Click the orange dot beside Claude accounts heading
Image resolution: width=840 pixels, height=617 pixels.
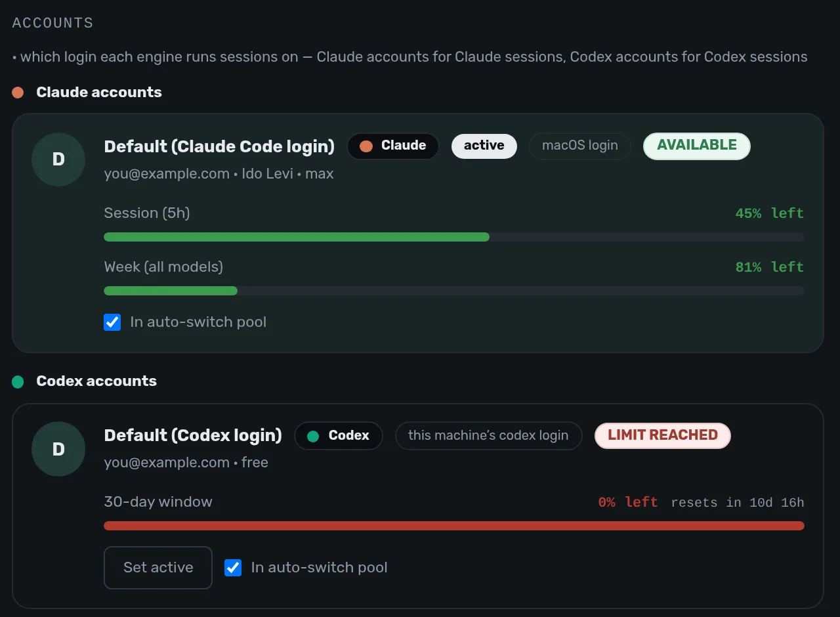click(x=18, y=93)
